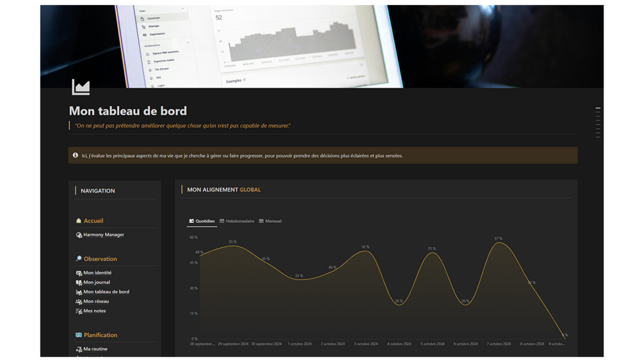Switch to the Quotidien chart view
644x362 pixels.
click(x=202, y=221)
